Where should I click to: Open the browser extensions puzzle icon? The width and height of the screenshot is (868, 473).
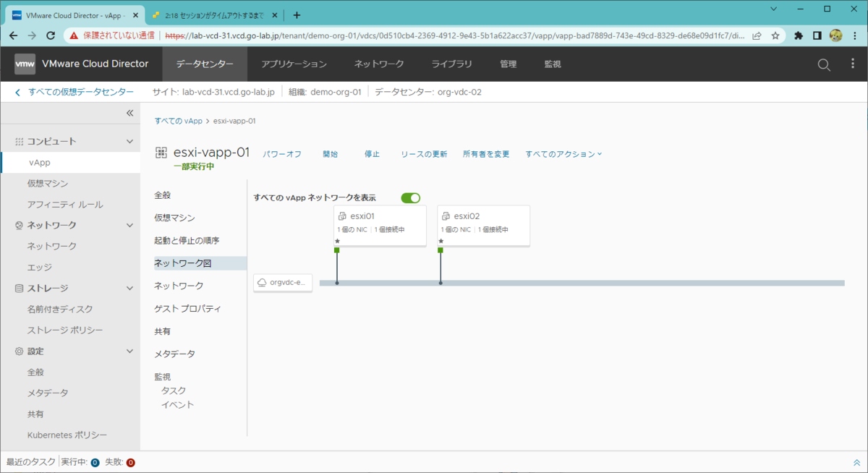[799, 35]
